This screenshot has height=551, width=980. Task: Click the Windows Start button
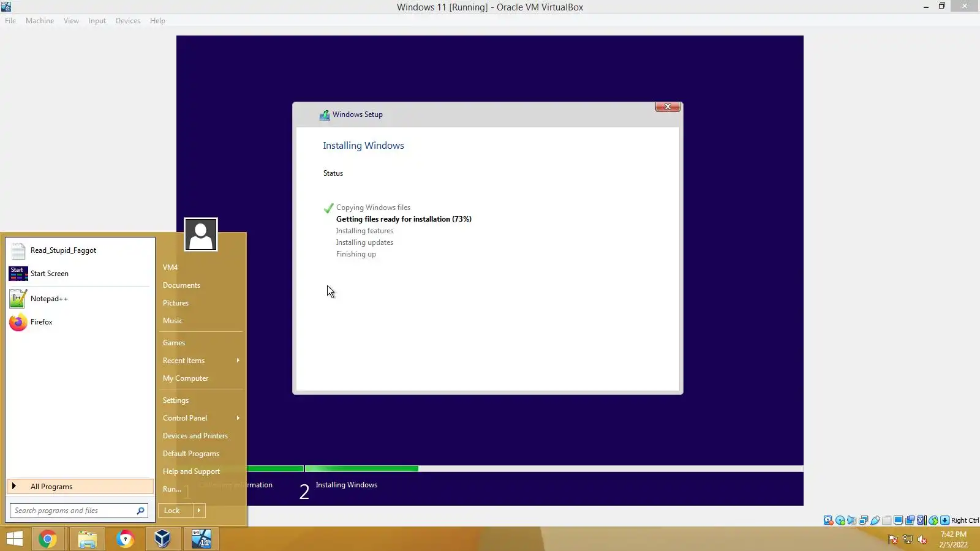pos(14,539)
